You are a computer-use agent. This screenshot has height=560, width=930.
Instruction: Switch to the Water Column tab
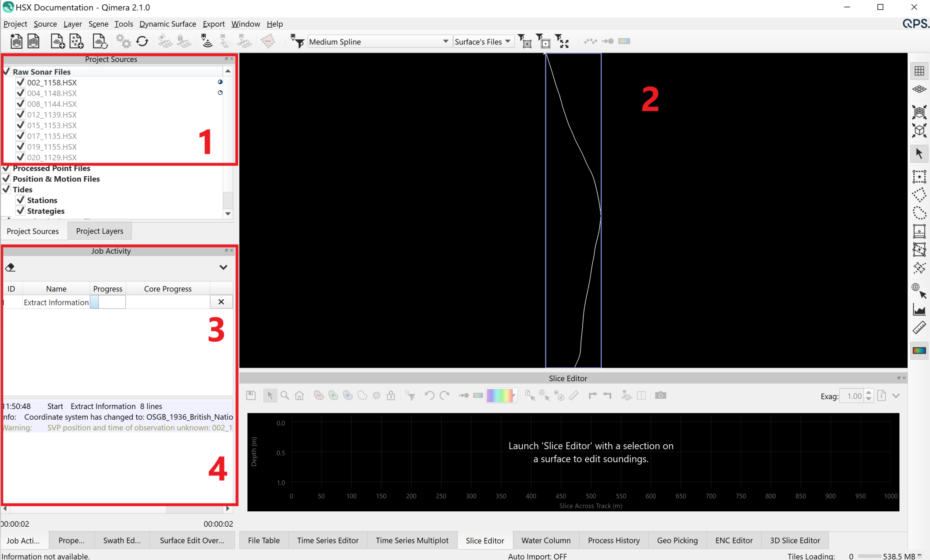coord(545,540)
